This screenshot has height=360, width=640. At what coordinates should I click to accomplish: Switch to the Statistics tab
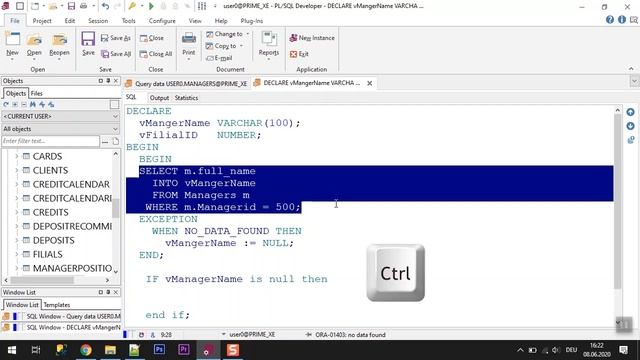pos(186,98)
